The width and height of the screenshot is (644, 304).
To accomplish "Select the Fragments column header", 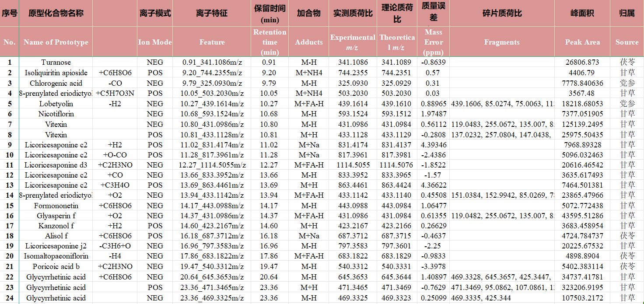I will 502,42.
